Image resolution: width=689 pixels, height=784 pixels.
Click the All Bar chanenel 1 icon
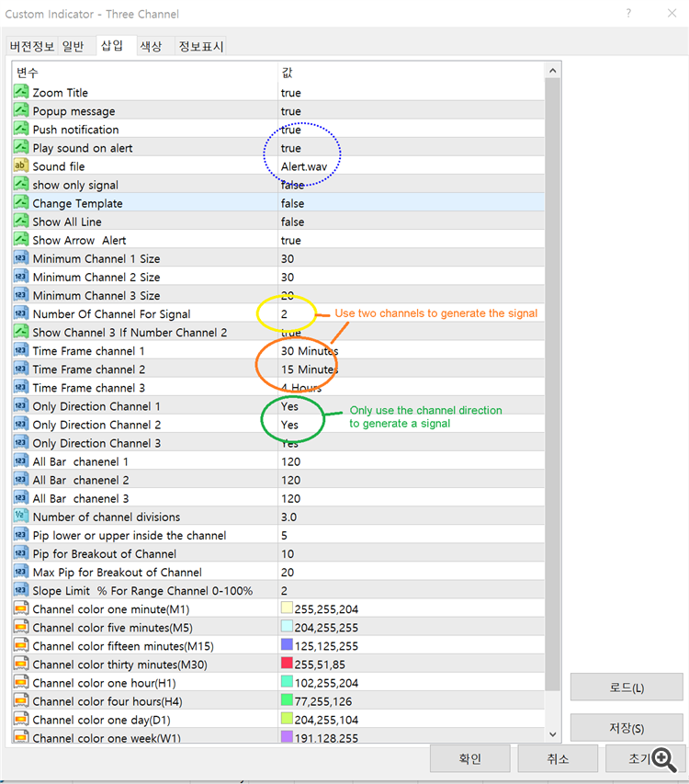[x=21, y=461]
